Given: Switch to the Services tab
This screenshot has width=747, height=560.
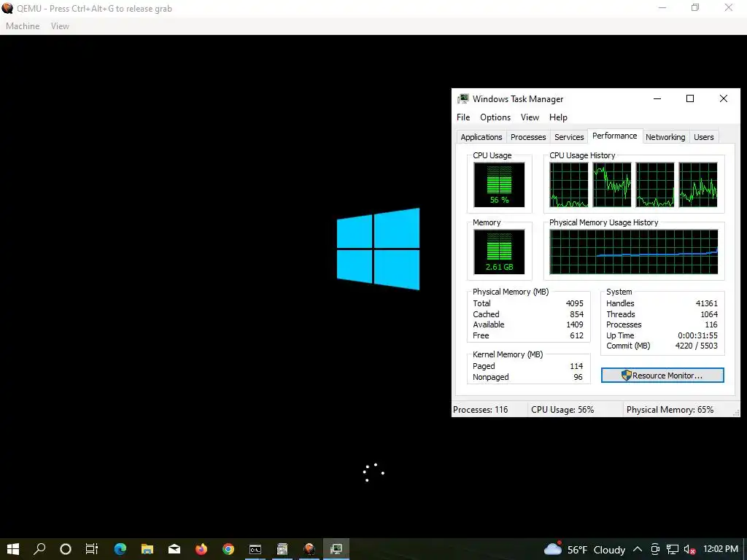Looking at the screenshot, I should point(569,137).
